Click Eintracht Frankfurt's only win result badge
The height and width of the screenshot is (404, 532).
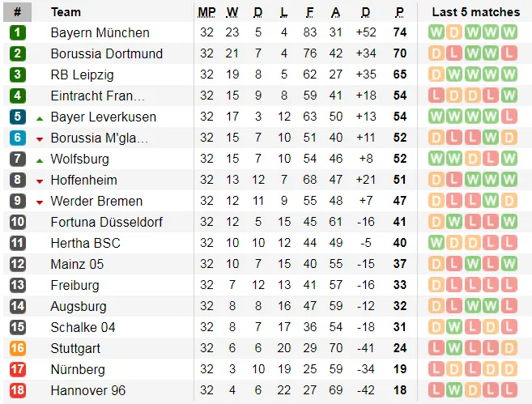coord(509,96)
